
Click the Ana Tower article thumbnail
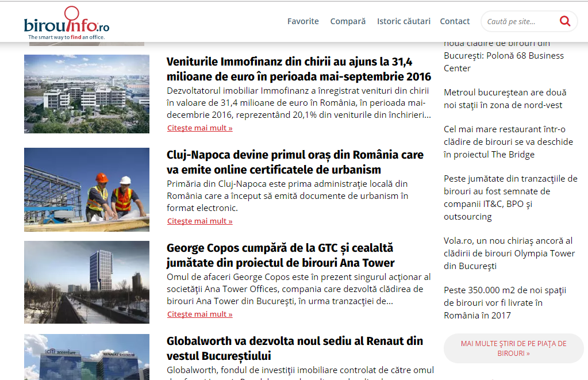pos(86,282)
